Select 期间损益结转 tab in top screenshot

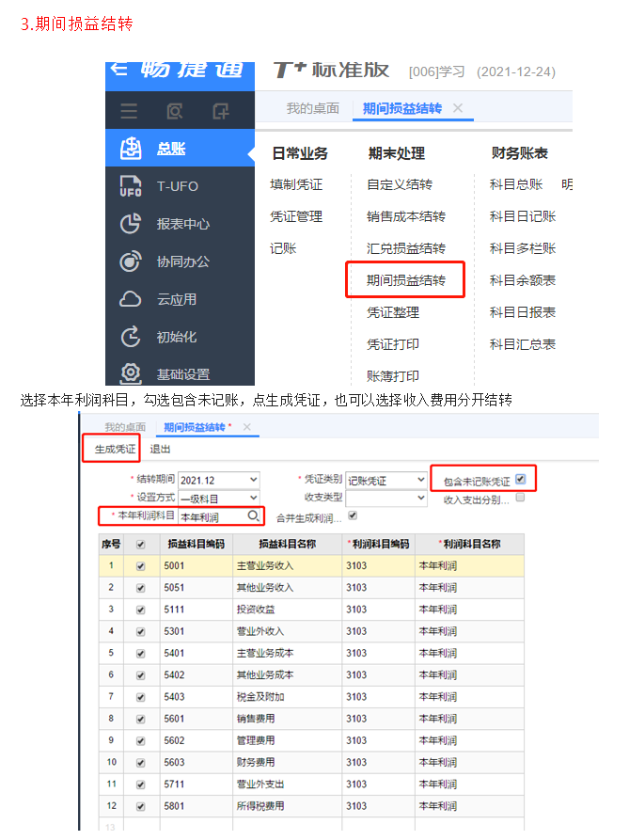(402, 108)
